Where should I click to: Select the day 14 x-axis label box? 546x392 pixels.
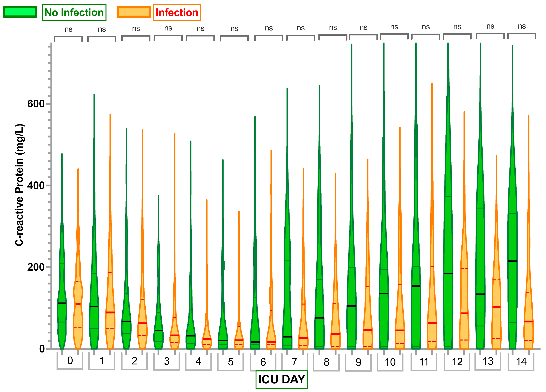[x=521, y=362]
